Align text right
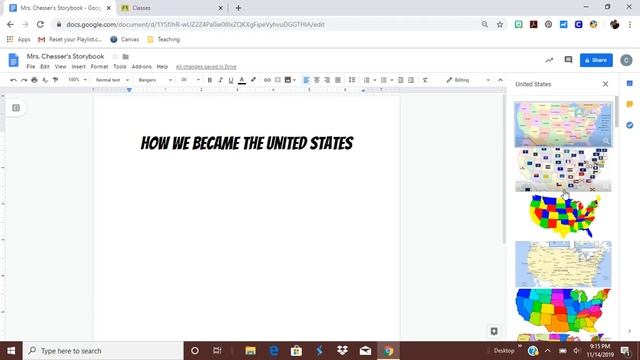Viewport: 640px width, 360px height. pyautogui.click(x=327, y=80)
